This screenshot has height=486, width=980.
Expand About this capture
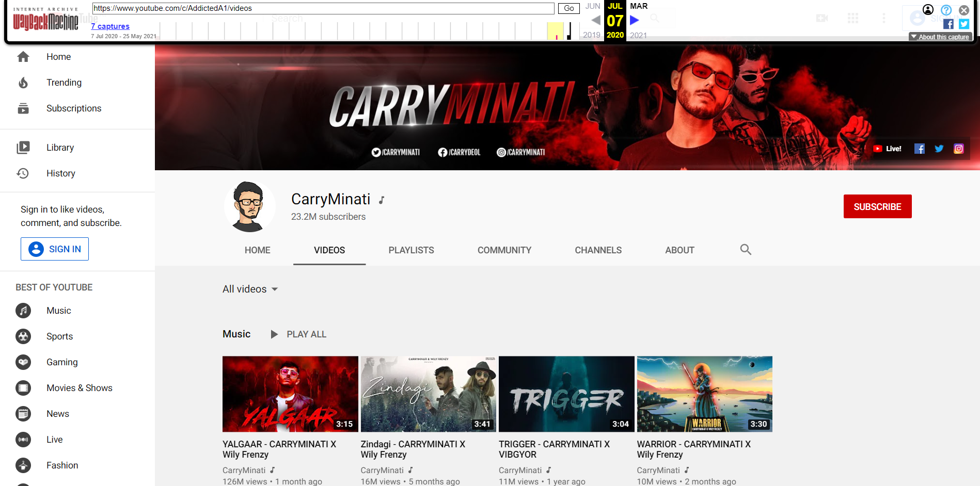pos(940,37)
